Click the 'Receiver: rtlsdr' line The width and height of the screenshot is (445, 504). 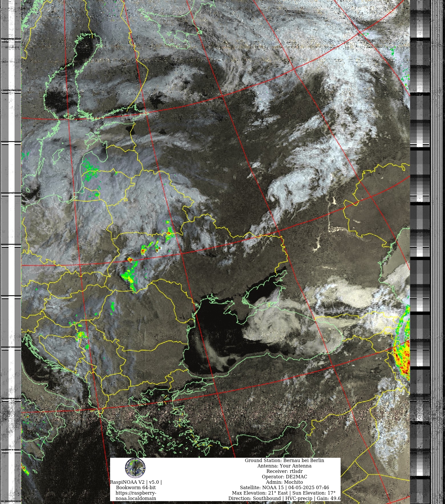tap(284, 471)
